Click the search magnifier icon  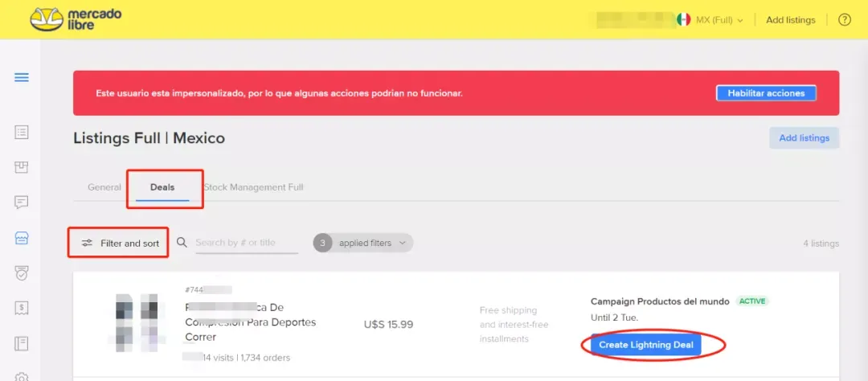(182, 243)
